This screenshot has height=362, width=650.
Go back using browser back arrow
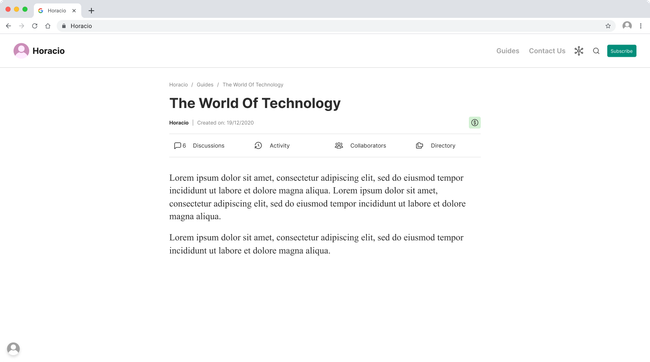8,26
